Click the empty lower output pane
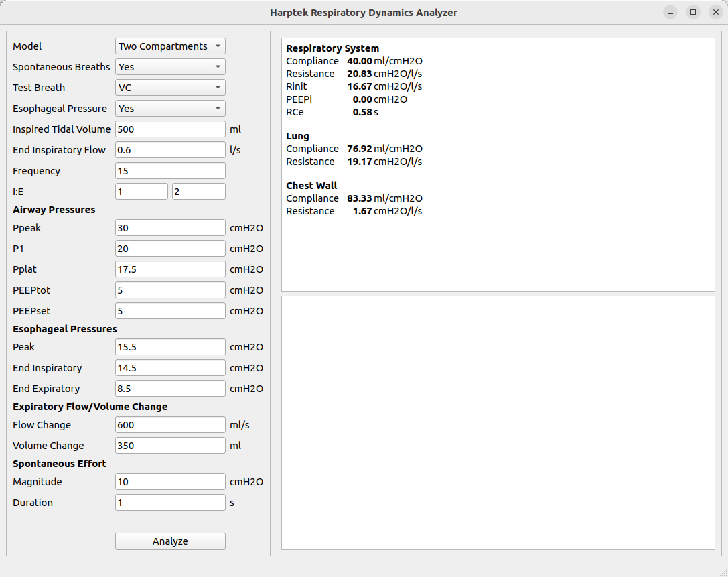 (498, 422)
